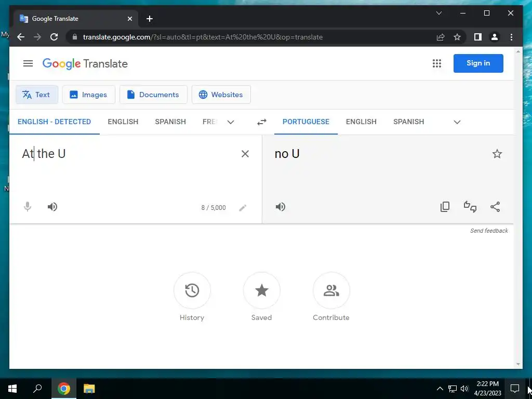Click the Sign in button

click(478, 63)
